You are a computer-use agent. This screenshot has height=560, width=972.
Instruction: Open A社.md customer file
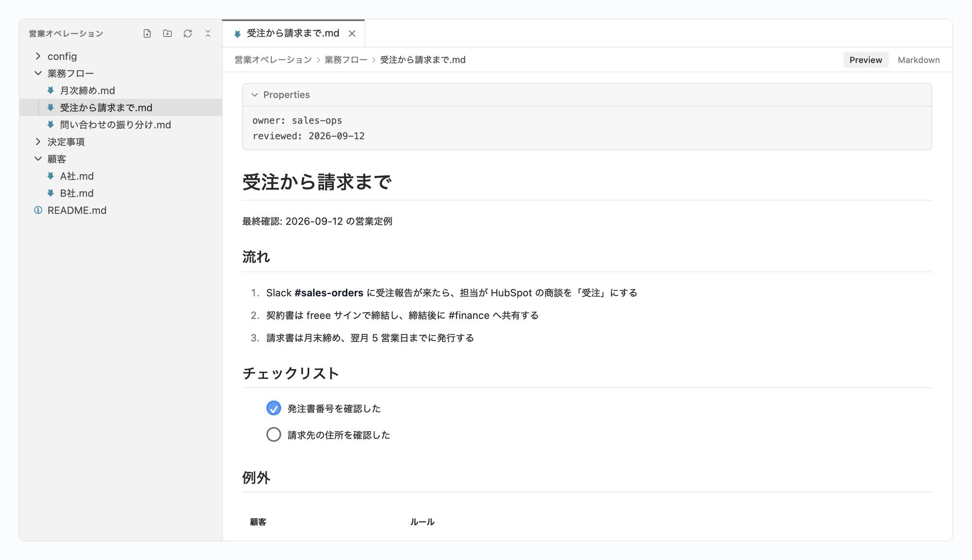click(x=121, y=176)
